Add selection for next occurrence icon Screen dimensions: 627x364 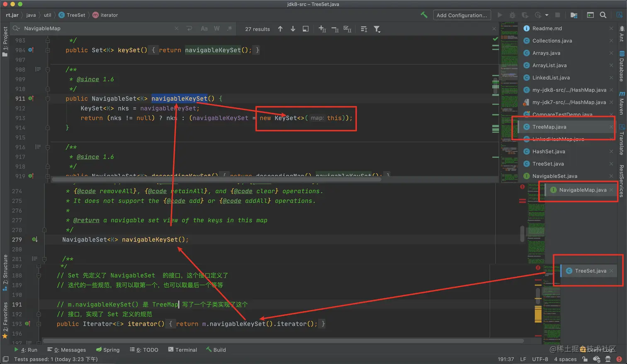point(322,29)
